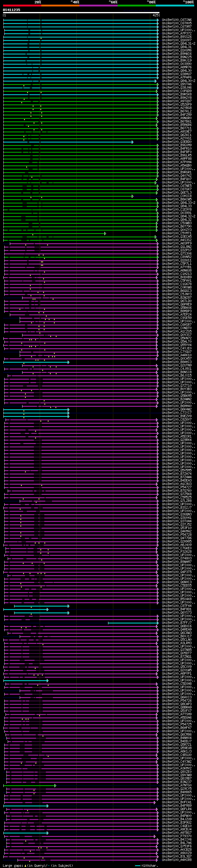Select the UniRef100_O03990 label
197x868 pixels.
click(177, 64)
